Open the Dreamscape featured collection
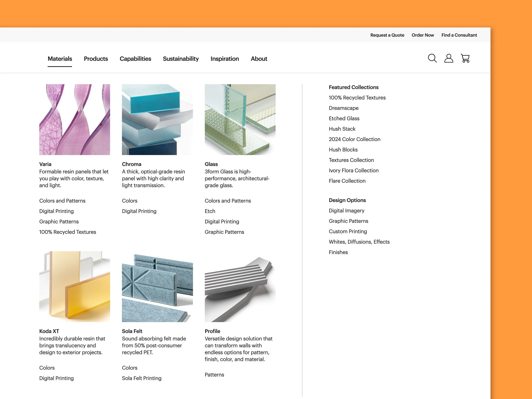The width and height of the screenshot is (532, 399). 343,108
